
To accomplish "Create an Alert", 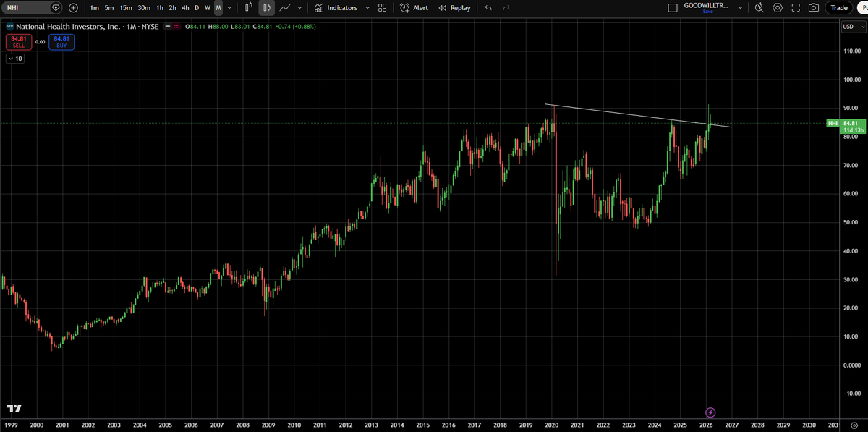I will (414, 7).
